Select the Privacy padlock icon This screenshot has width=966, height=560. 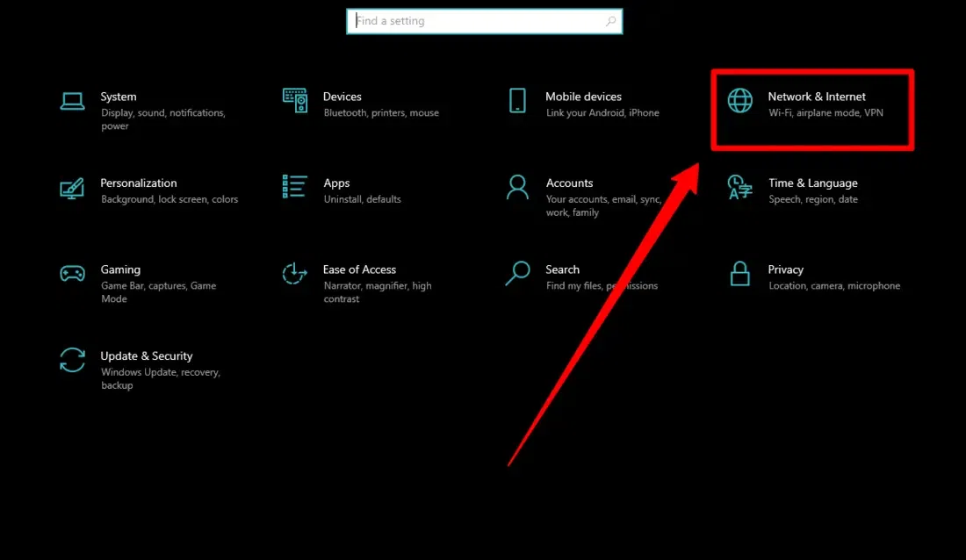740,274
